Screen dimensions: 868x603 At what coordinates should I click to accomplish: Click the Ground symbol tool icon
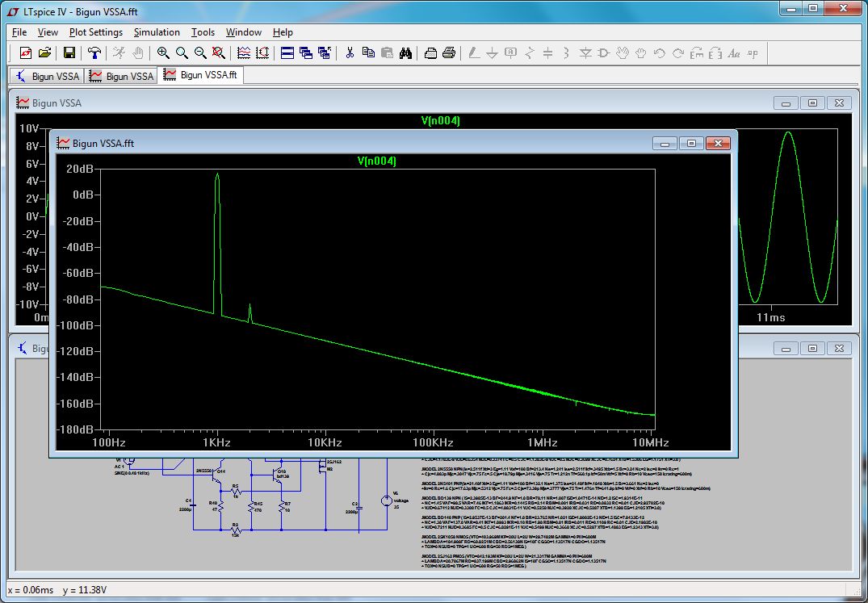(x=492, y=52)
